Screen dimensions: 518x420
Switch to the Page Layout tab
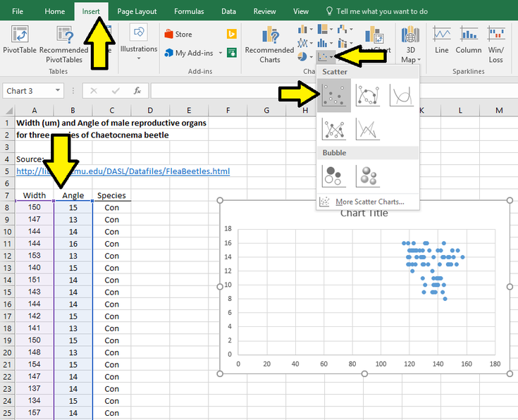point(137,11)
